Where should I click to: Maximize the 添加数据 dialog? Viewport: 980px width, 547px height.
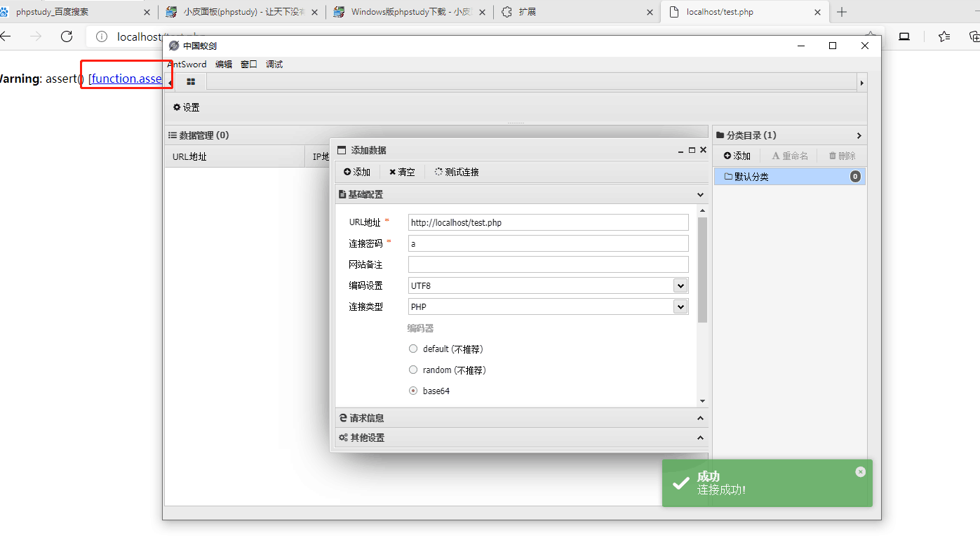click(692, 150)
